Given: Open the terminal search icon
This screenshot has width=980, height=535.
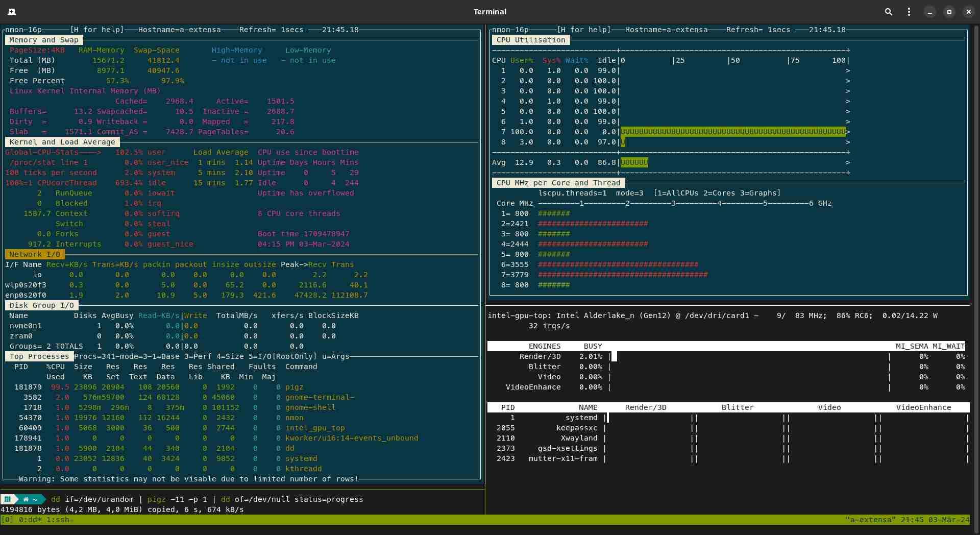Looking at the screenshot, I should (x=889, y=11).
